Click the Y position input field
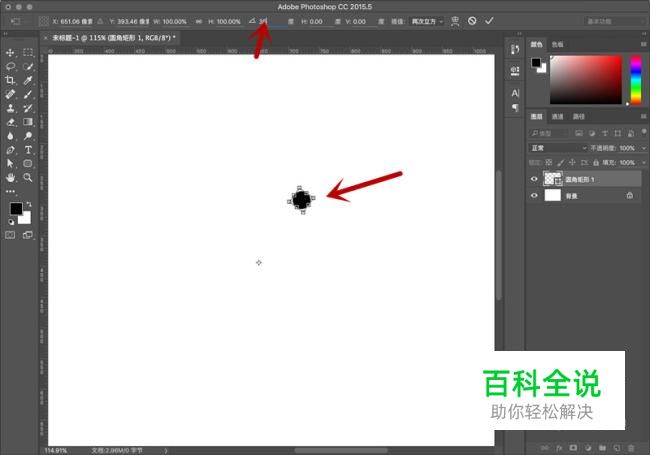 click(x=133, y=21)
